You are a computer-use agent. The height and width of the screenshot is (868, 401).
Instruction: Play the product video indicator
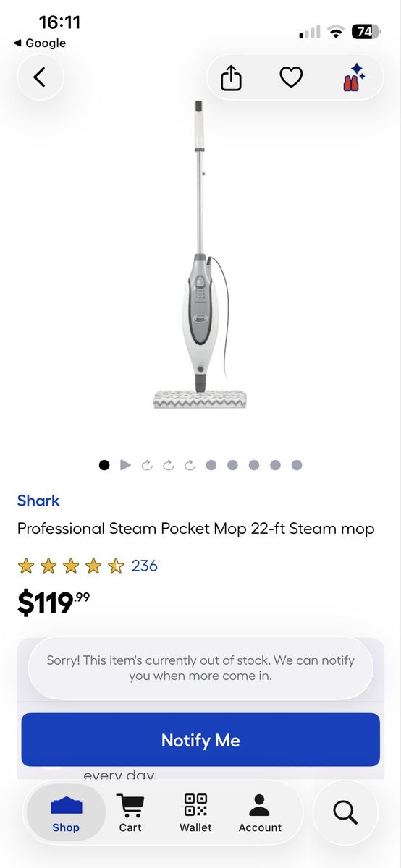click(125, 465)
